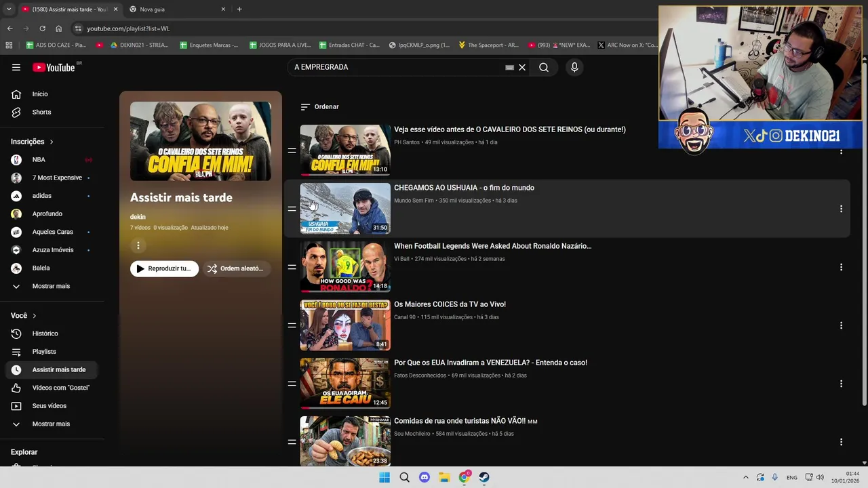Open Comidas de rua video thumbnail
The width and height of the screenshot is (868, 488).
[x=345, y=441]
